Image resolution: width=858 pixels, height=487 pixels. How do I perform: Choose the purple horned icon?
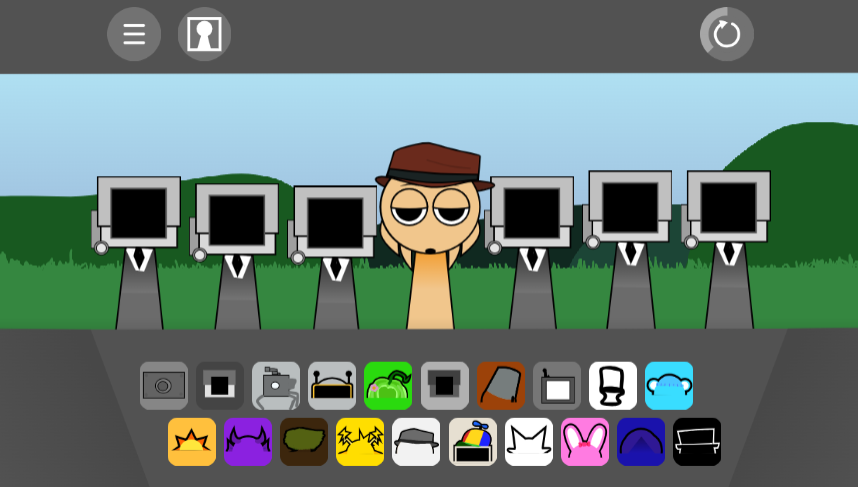248,442
